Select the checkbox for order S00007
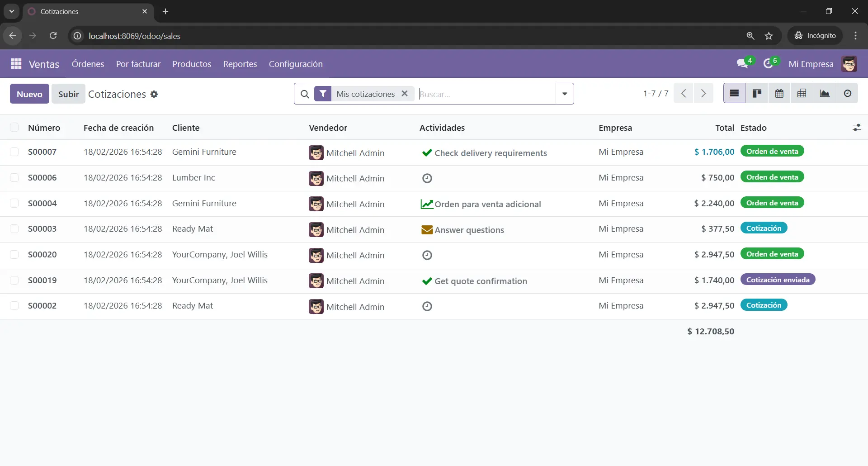The image size is (868, 466). coord(14,152)
